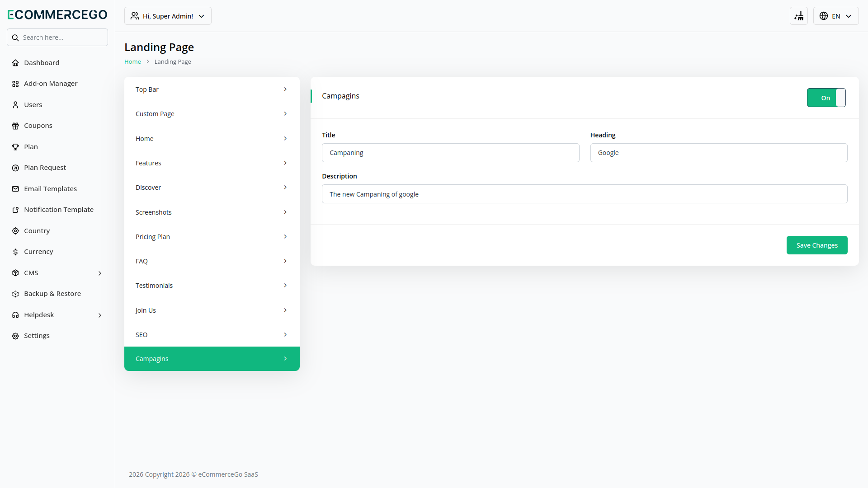Click chevron next to Pricing Plan
The height and width of the screenshot is (488, 868).
point(285,237)
